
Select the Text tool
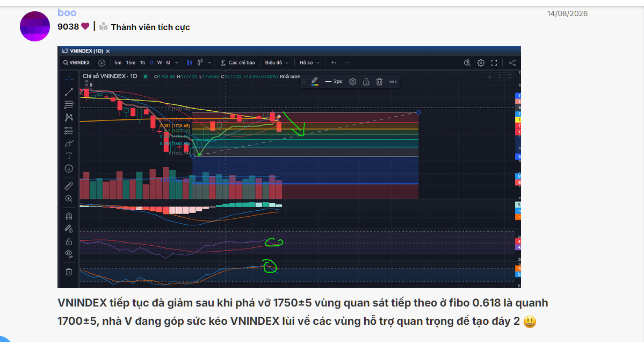[x=69, y=156]
